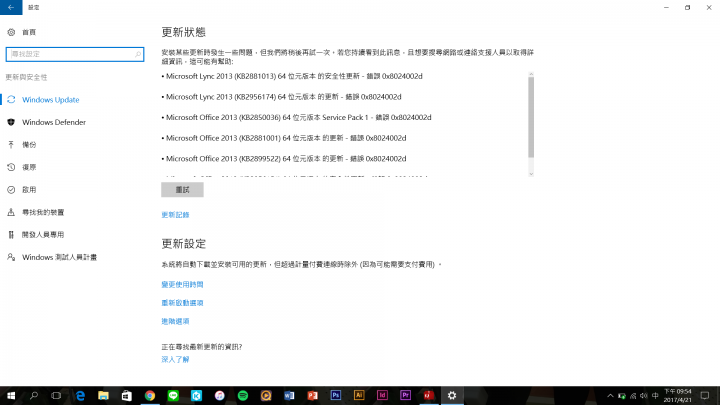Click the Settings gear on taskbar
The height and width of the screenshot is (405, 720).
(452, 395)
